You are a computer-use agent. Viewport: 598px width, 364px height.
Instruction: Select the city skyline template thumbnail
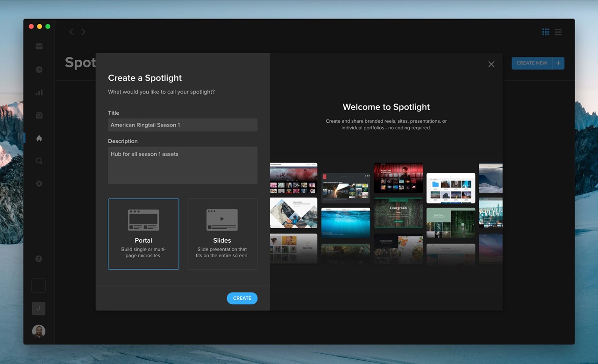point(491,213)
